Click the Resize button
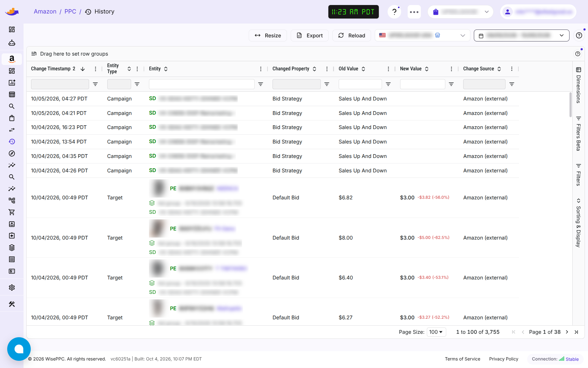 pos(268,35)
